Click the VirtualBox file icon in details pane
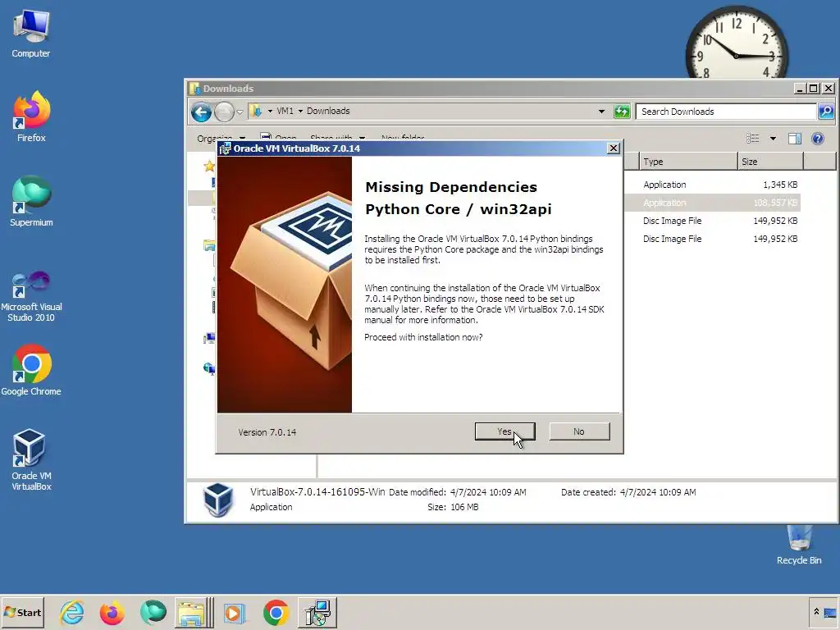840x630 pixels. pyautogui.click(x=218, y=500)
